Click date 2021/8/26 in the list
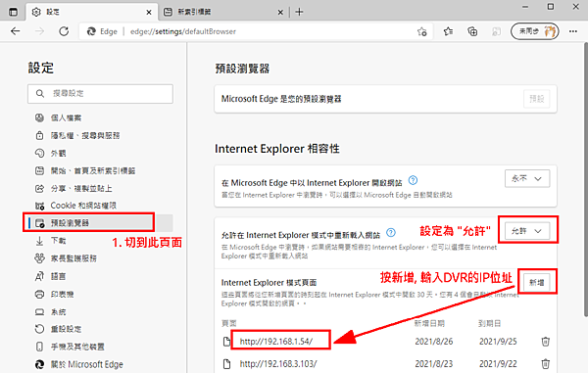The width and height of the screenshot is (588, 373). pos(434,342)
